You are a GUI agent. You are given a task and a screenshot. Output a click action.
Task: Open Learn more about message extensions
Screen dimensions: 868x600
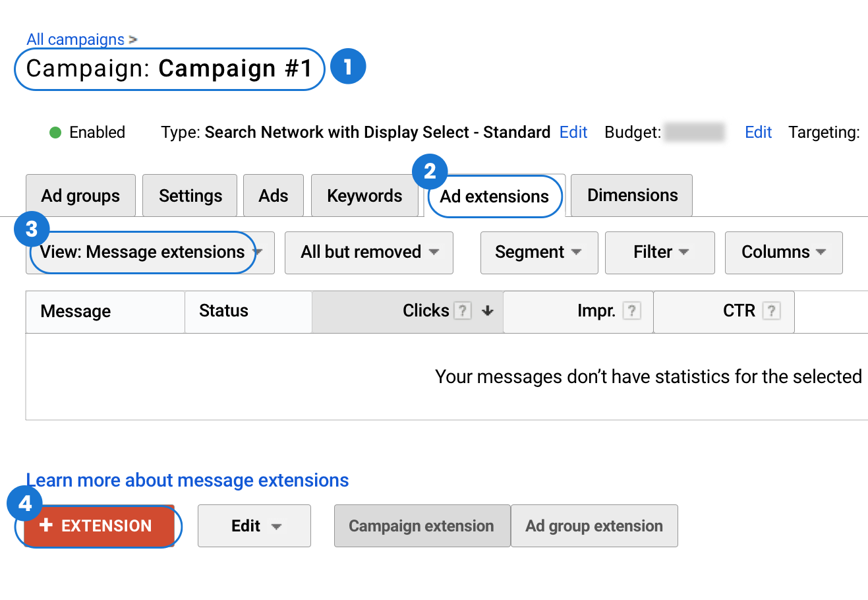[187, 480]
